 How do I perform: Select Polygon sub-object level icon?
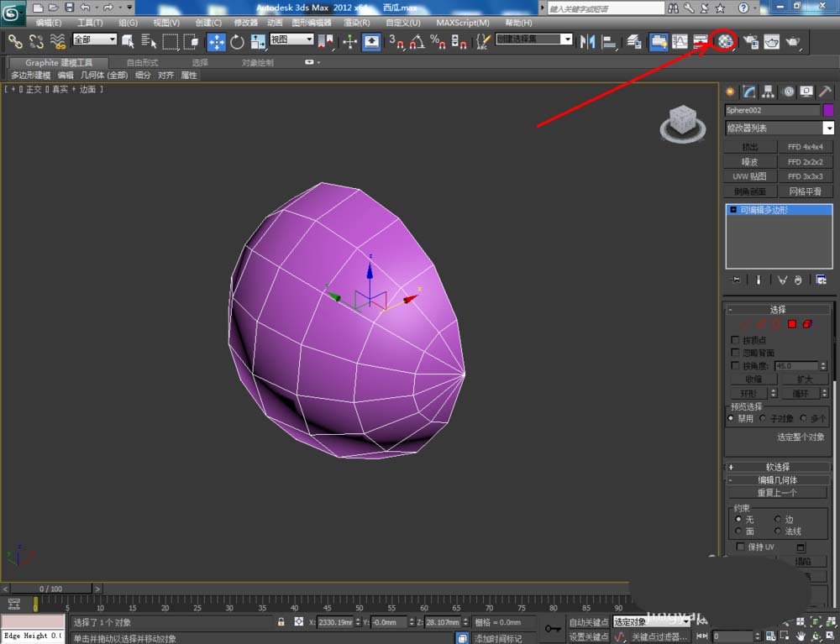pos(791,324)
